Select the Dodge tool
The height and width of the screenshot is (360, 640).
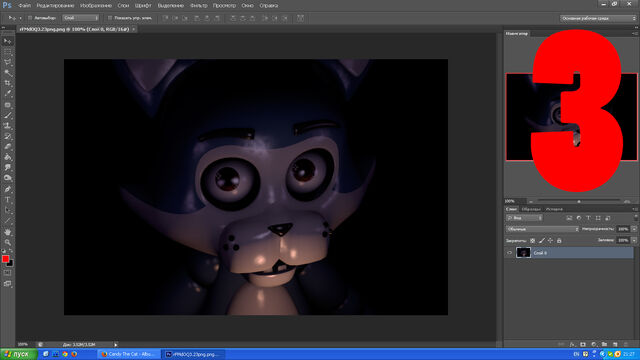[8, 178]
